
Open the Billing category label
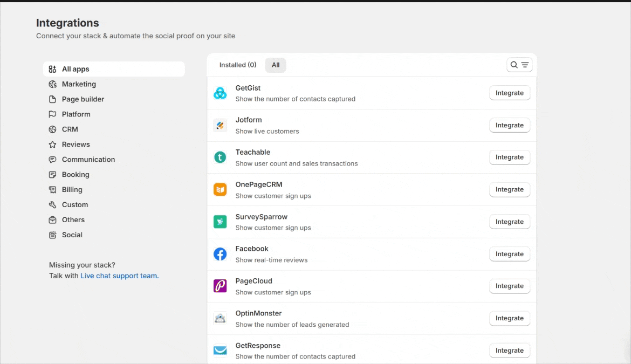pyautogui.click(x=72, y=190)
